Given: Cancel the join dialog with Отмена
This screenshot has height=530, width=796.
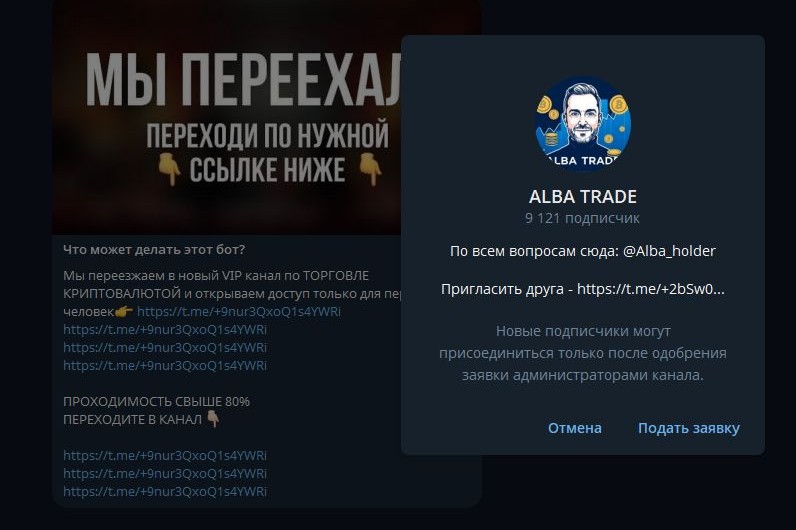Looking at the screenshot, I should click(575, 428).
